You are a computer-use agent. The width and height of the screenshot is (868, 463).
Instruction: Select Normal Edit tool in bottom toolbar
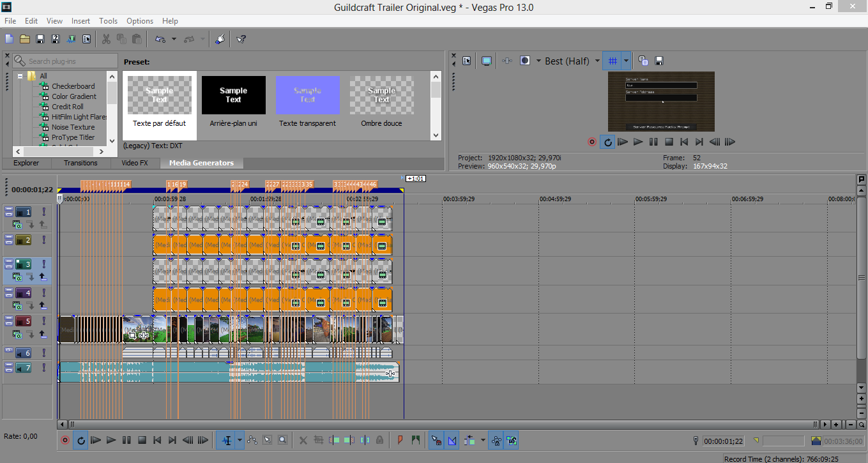227,440
